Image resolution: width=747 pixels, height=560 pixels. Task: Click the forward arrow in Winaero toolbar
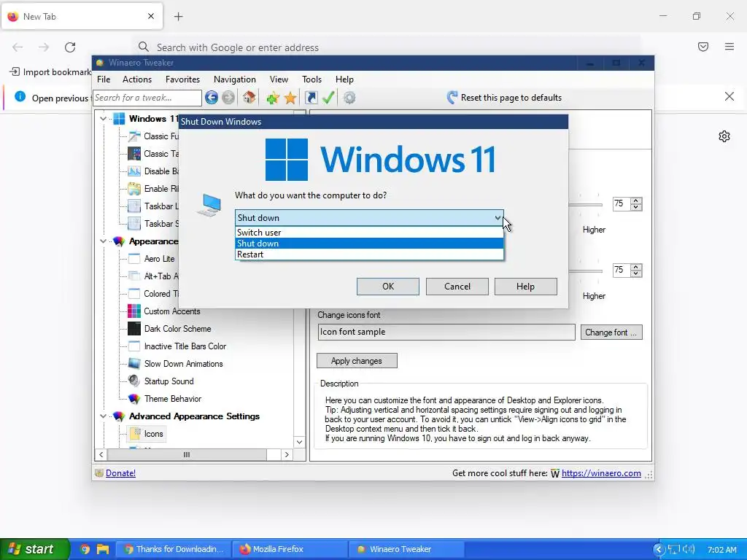pos(228,98)
